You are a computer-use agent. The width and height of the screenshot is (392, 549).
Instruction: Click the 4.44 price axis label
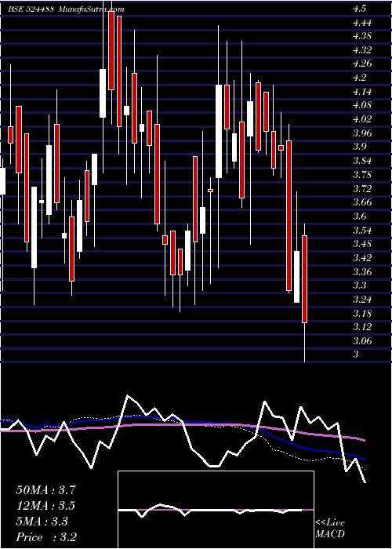pos(362,23)
